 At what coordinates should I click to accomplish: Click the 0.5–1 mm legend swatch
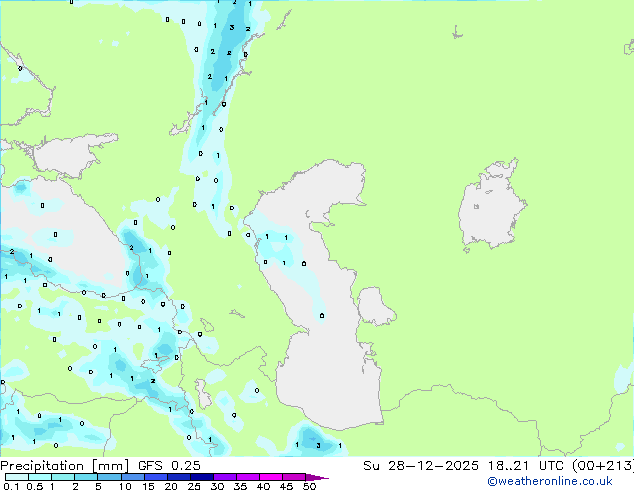point(40,477)
